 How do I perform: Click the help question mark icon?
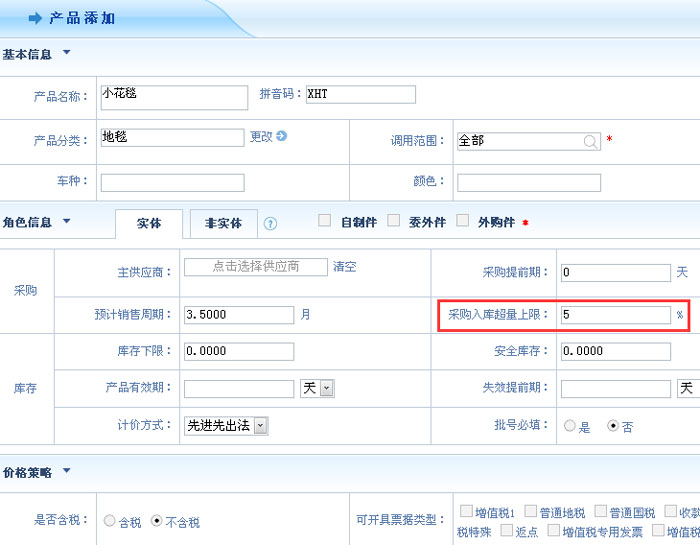[x=270, y=223]
